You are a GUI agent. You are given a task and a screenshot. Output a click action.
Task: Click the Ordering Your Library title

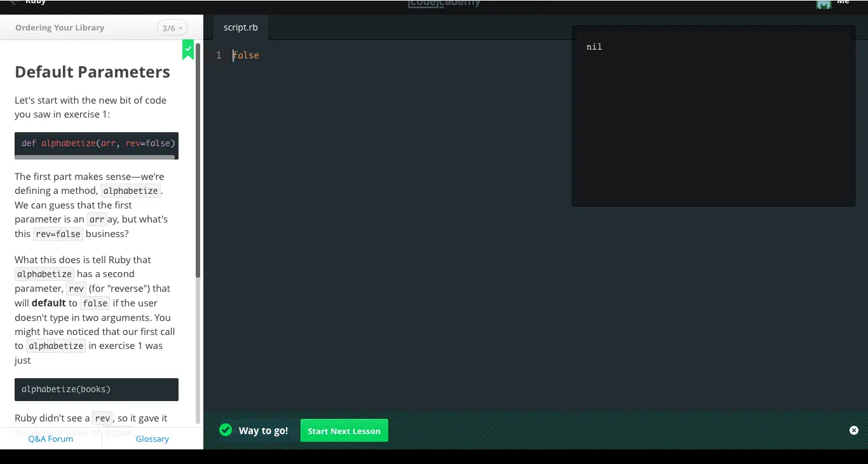click(x=60, y=28)
